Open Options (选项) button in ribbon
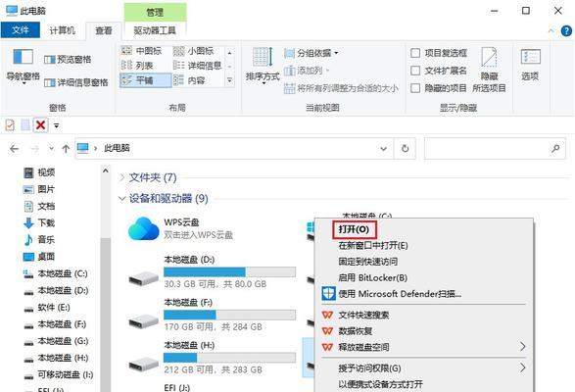Image resolution: width=575 pixels, height=392 pixels. (530, 65)
